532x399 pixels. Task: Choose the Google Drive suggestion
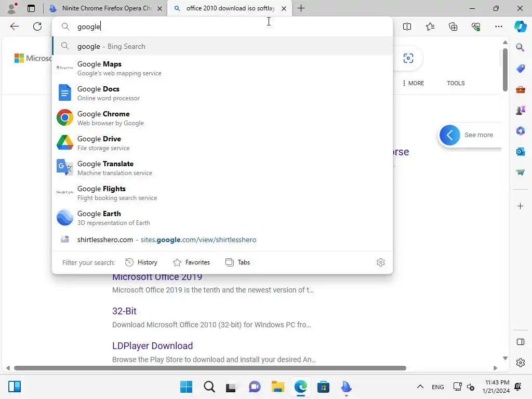click(222, 143)
